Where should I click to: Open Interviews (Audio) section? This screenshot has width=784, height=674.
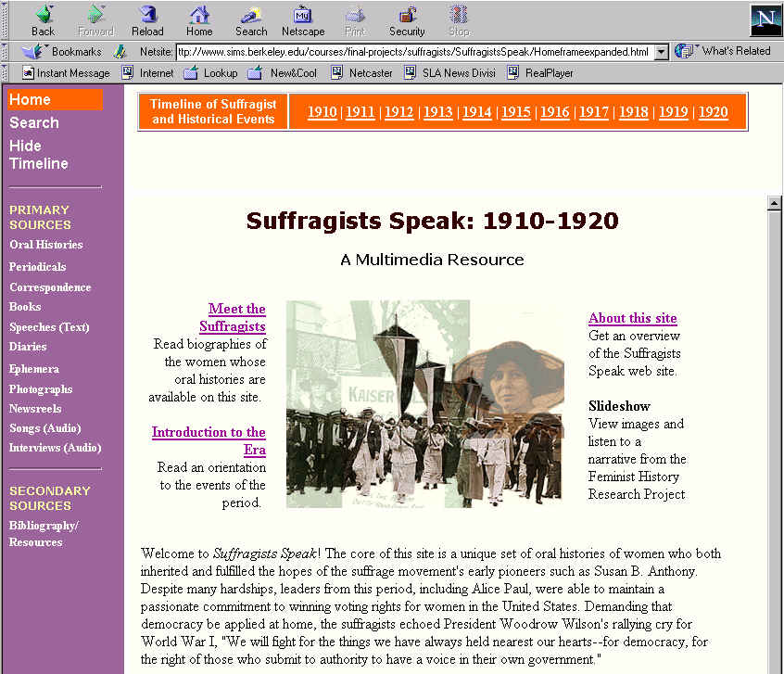point(55,448)
